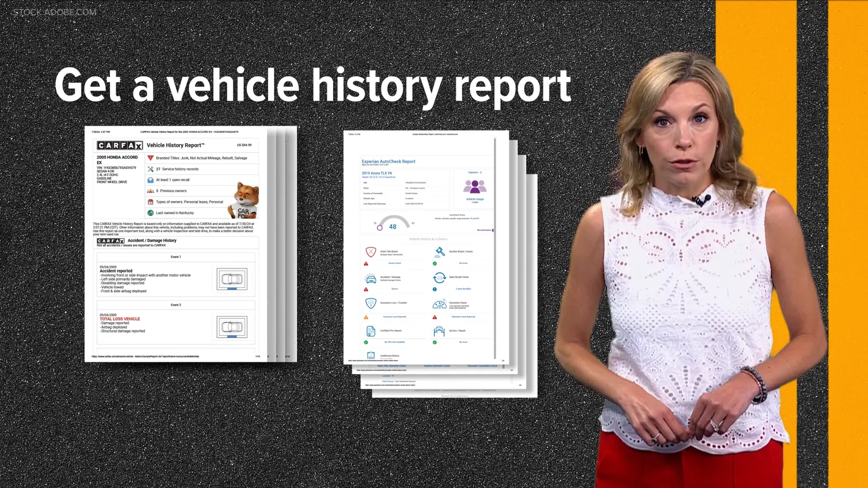Screen dimensions: 868x488
Task: Open the Event 1 car damage diagram
Action: click(232, 279)
